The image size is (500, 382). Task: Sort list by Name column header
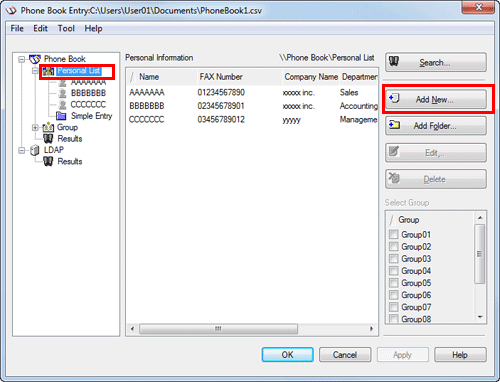162,77
